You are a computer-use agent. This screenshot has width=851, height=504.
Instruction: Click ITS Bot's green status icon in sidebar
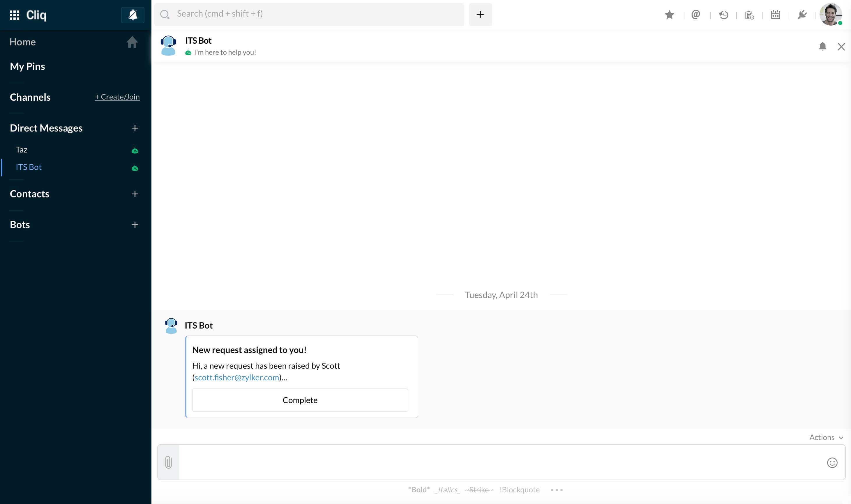pos(135,168)
